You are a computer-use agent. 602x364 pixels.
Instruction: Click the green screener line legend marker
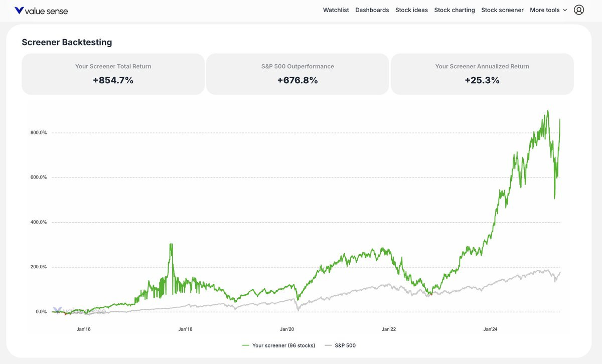pyautogui.click(x=245, y=345)
